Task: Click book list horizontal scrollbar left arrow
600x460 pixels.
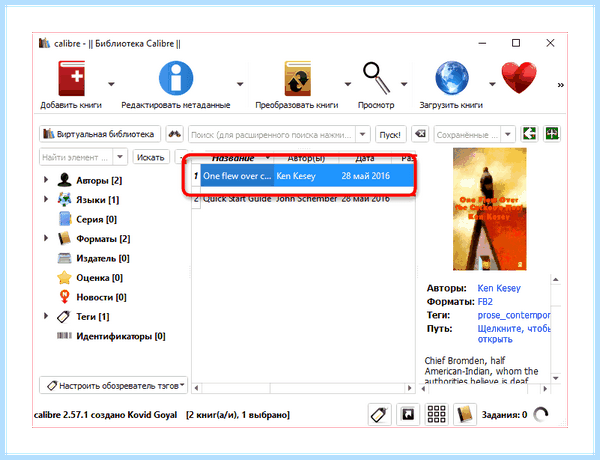Action: (x=196, y=388)
